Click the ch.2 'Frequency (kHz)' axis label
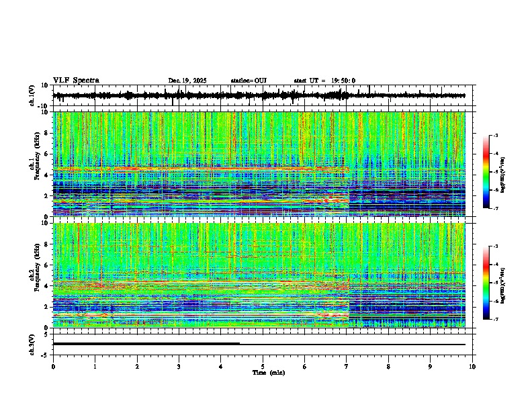 click(x=37, y=267)
